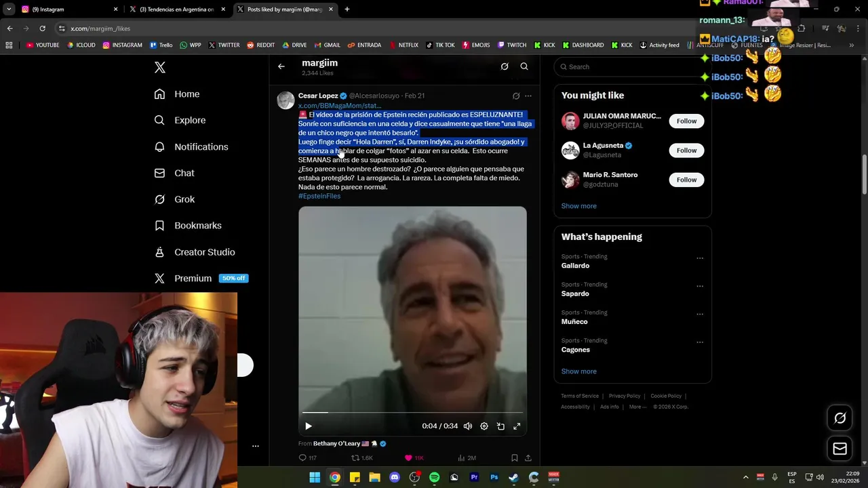Expand the More footer link
868x488 pixels.
[637, 407]
